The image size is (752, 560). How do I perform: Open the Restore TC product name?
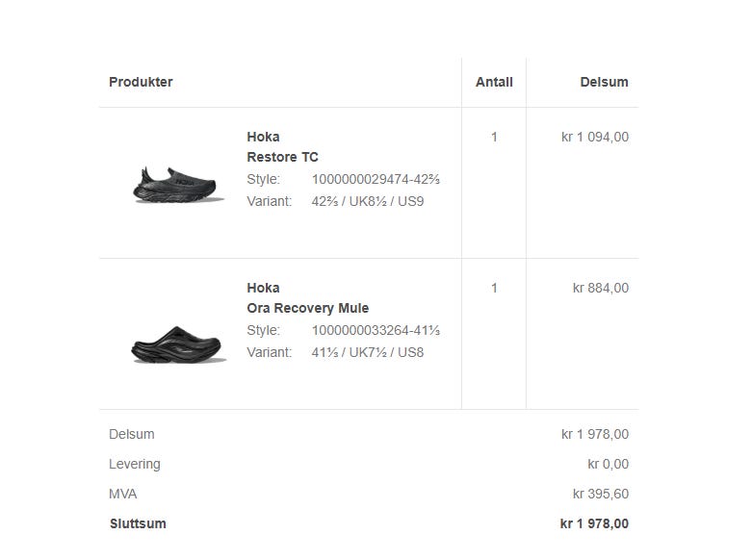click(x=282, y=157)
